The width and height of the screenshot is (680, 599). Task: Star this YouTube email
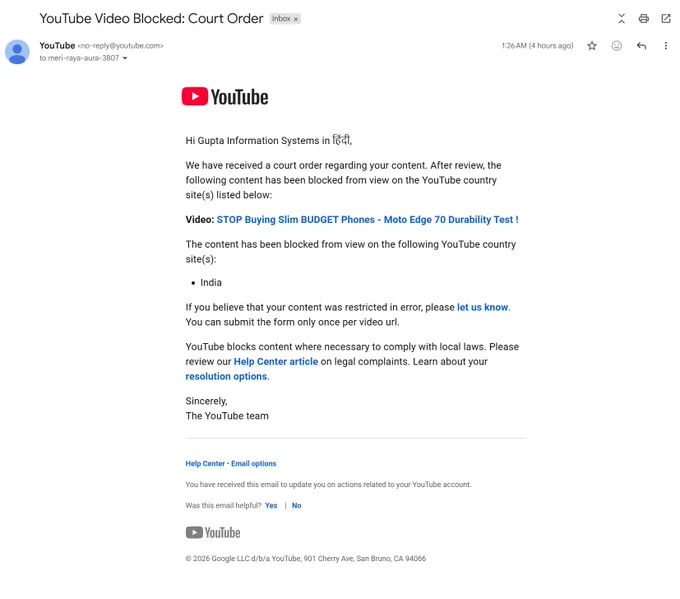pos(592,46)
